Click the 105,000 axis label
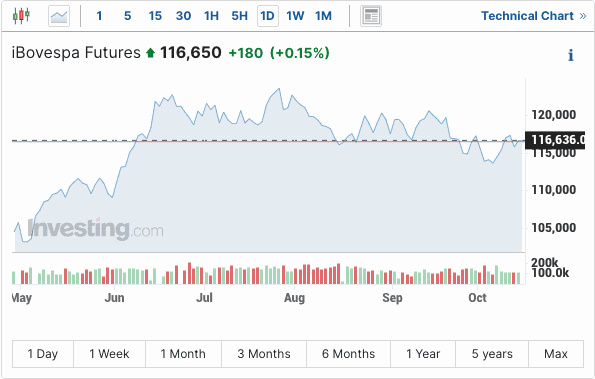Viewport: 595px width, 379px height. tap(553, 228)
